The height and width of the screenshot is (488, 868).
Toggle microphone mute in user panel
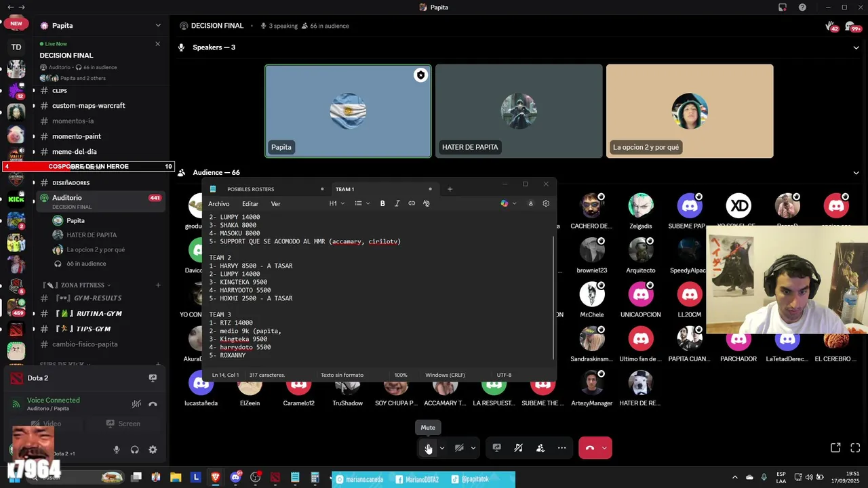117,449
